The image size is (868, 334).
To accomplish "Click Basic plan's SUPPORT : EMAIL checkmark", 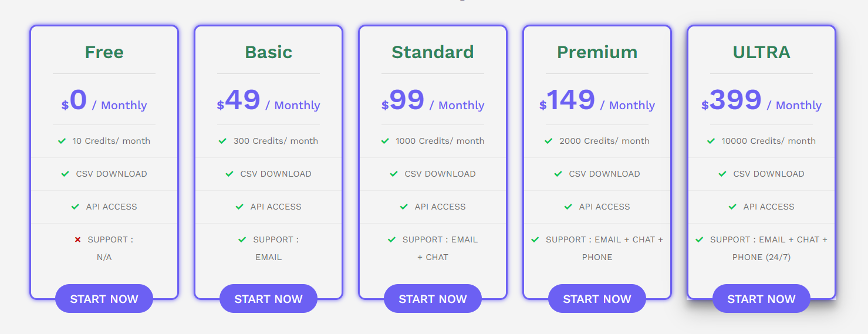I will (242, 239).
